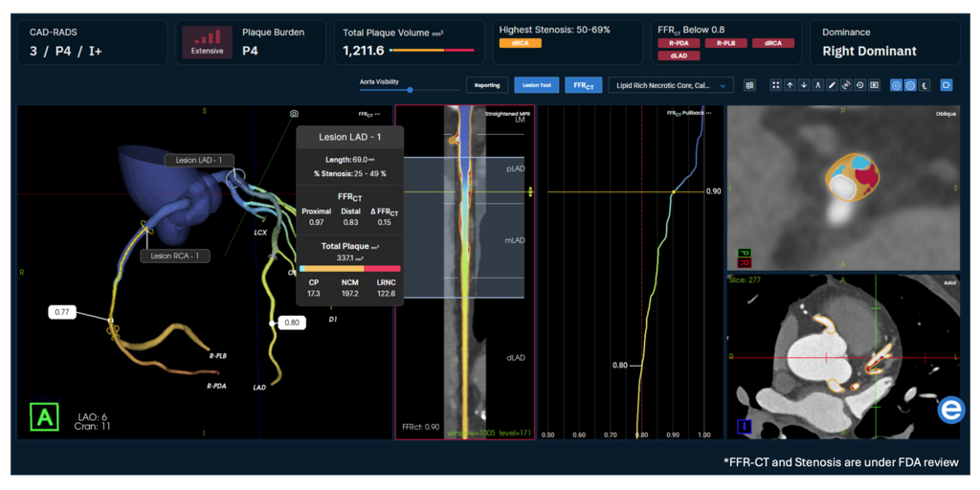980x490 pixels.
Task: Click the layout grid icon in toolbar
Action: coord(775,85)
